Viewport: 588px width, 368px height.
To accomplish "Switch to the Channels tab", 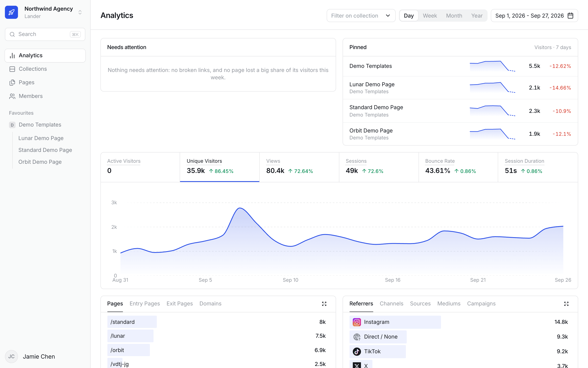I will coord(391,304).
